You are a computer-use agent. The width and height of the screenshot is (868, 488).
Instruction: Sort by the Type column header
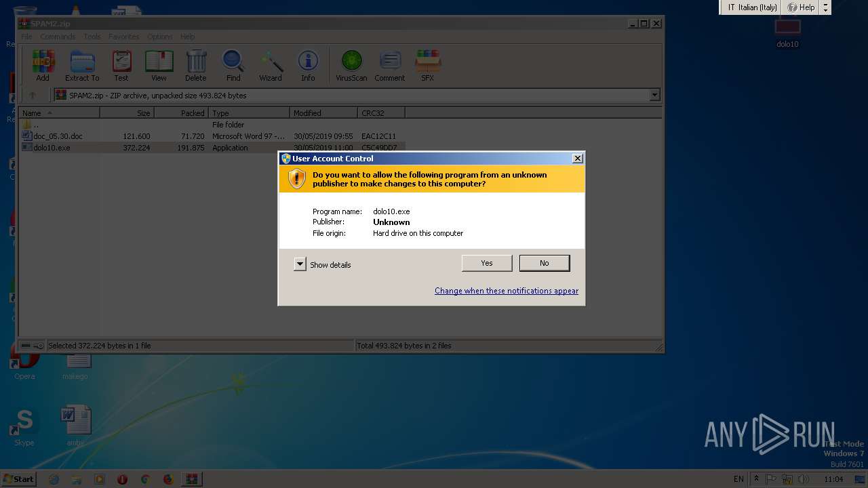249,113
